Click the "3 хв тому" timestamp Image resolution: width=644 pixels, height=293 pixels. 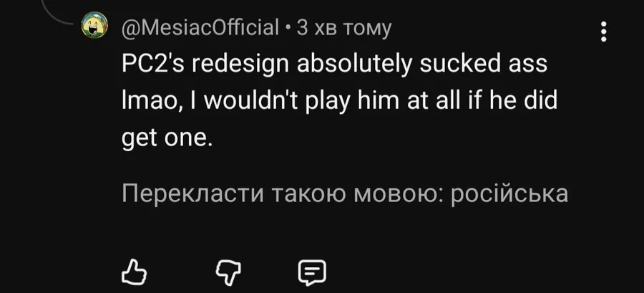pyautogui.click(x=343, y=28)
